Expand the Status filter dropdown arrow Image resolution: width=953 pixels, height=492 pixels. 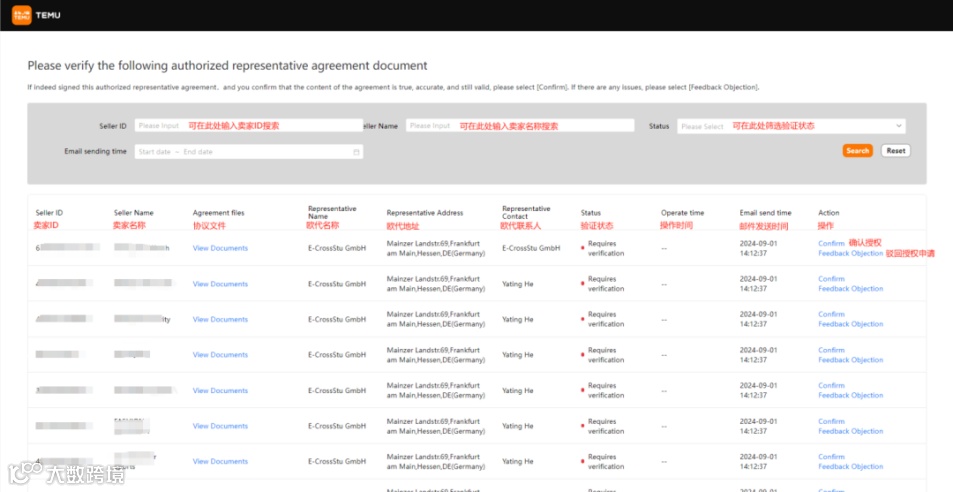coord(898,126)
